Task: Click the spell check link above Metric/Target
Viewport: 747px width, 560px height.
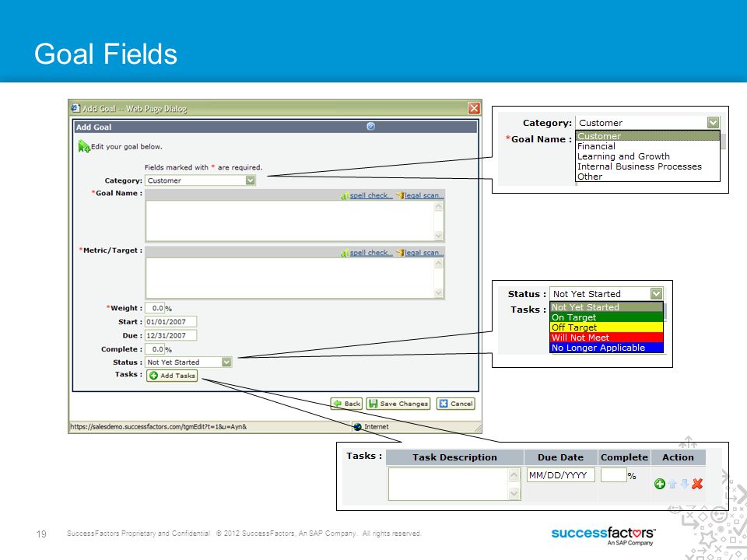Action: (x=371, y=253)
